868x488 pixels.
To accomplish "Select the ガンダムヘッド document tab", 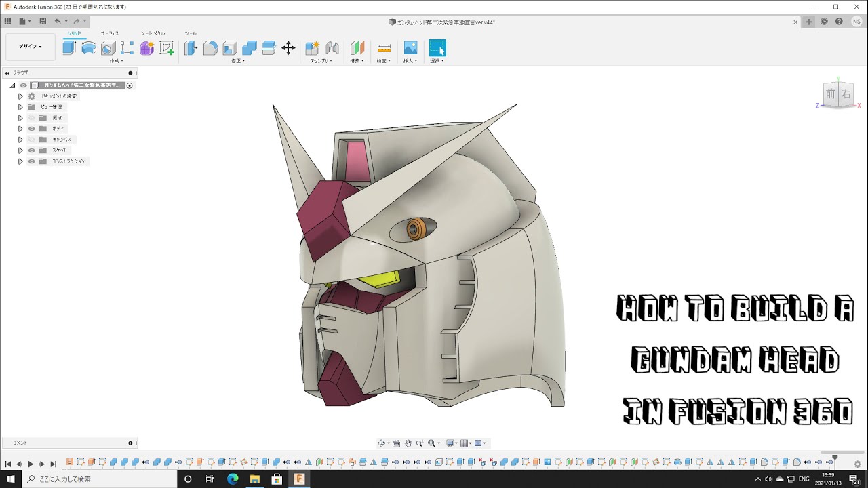I will pos(441,22).
